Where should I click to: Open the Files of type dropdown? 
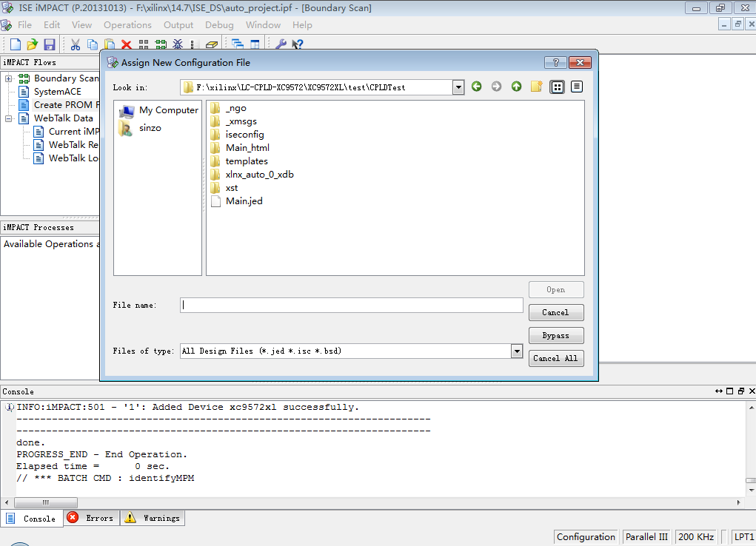click(x=516, y=351)
